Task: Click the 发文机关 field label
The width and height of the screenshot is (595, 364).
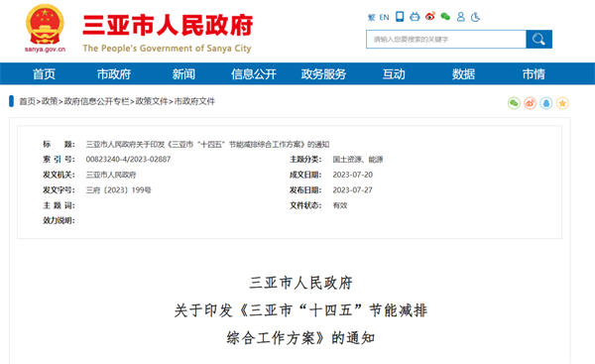Action: [59, 175]
